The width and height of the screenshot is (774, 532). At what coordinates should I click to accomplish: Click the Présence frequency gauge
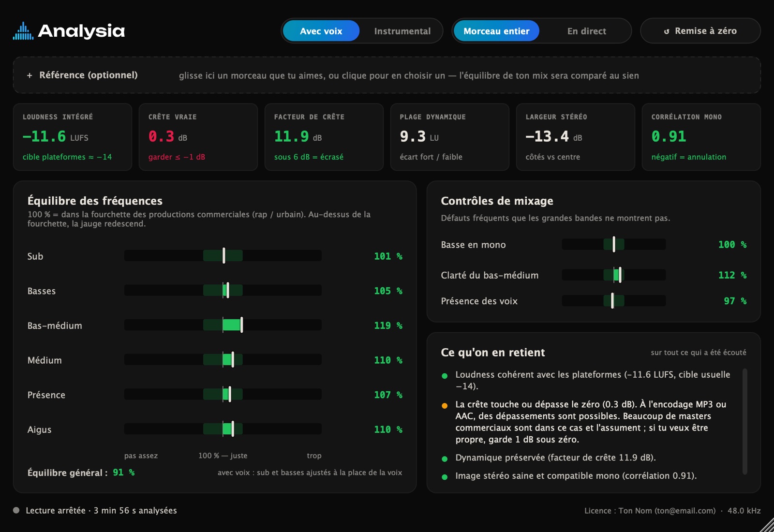pyautogui.click(x=223, y=394)
